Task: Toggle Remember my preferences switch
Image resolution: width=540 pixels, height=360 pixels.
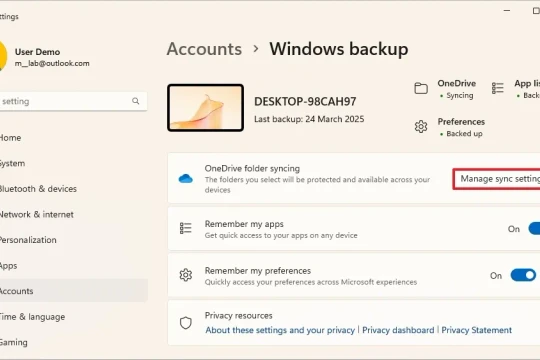Action: click(523, 275)
